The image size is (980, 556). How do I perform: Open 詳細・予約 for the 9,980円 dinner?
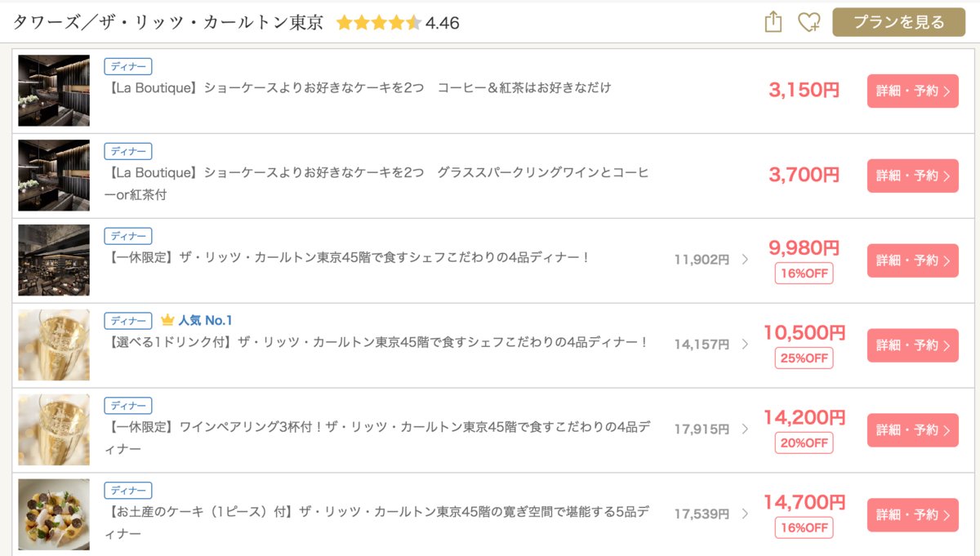point(912,260)
